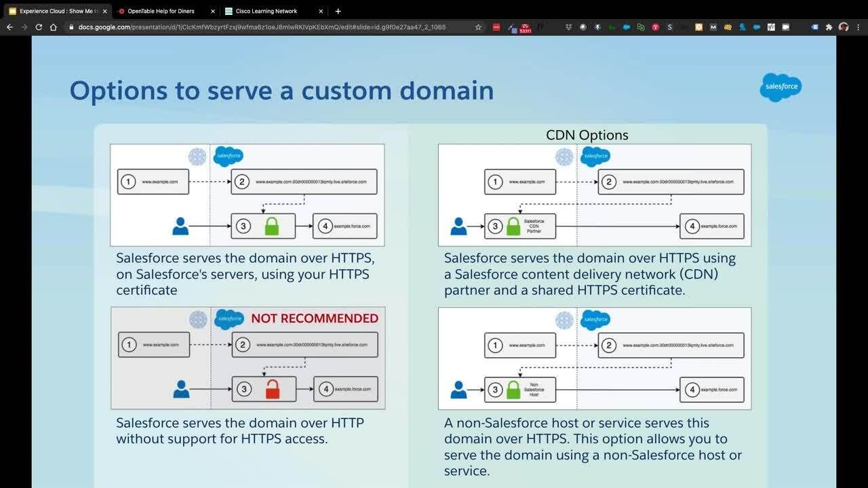
Task: Open the Chrome three-dot menu
Action: click(859, 27)
